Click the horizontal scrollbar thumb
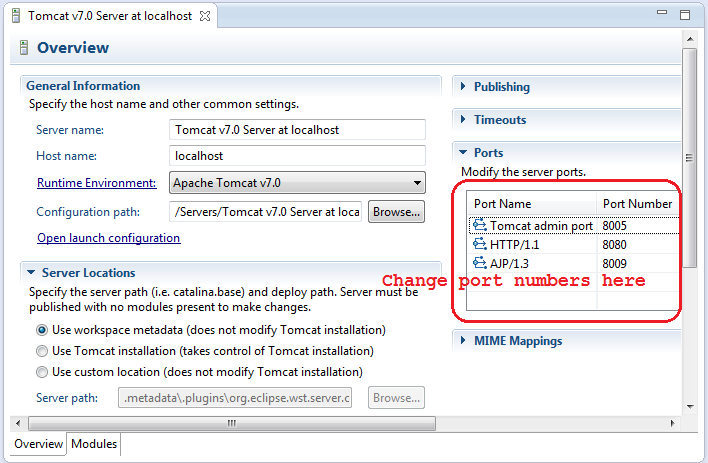Image resolution: width=708 pixels, height=463 pixels. pyautogui.click(x=232, y=424)
